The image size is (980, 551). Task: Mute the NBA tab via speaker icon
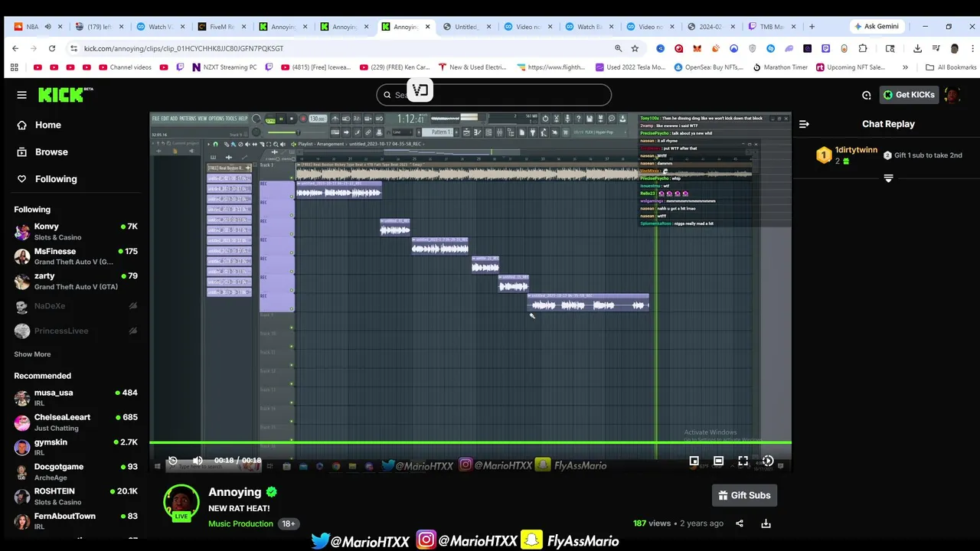click(47, 27)
